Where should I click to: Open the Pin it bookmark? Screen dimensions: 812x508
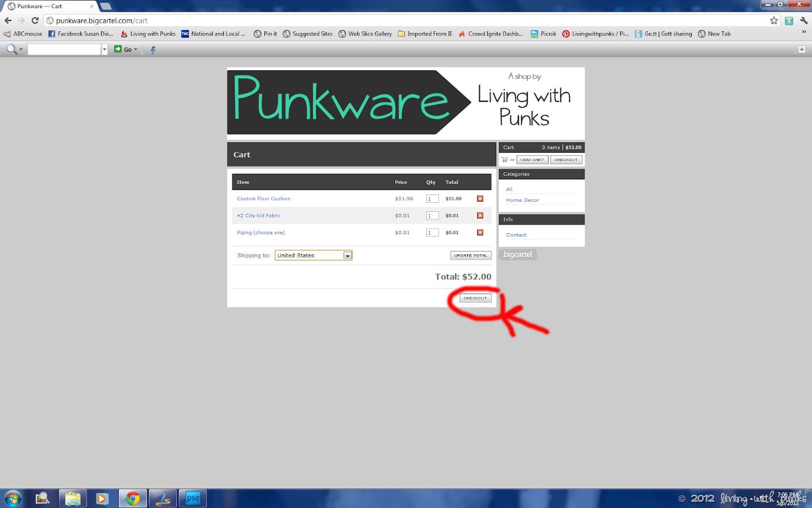click(265, 34)
